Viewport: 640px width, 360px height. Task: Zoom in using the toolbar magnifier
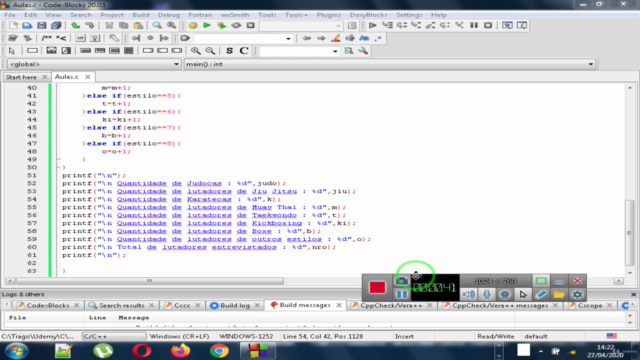pos(196,51)
